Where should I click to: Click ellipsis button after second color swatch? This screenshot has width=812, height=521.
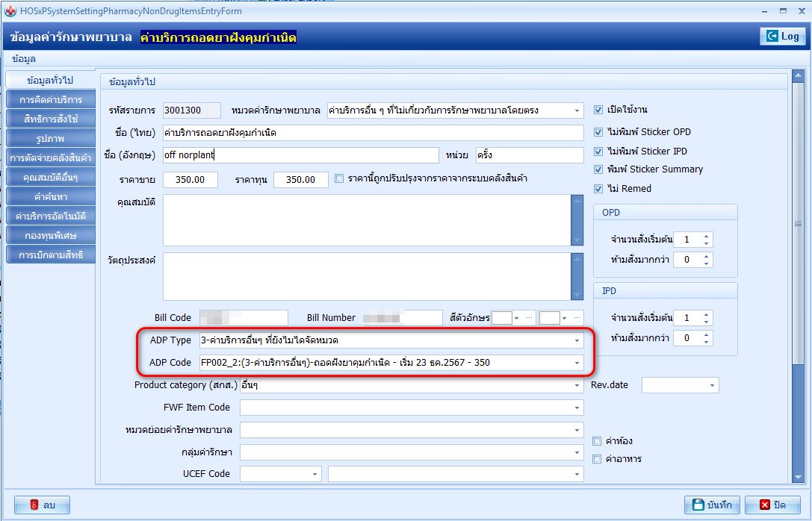pyautogui.click(x=577, y=318)
